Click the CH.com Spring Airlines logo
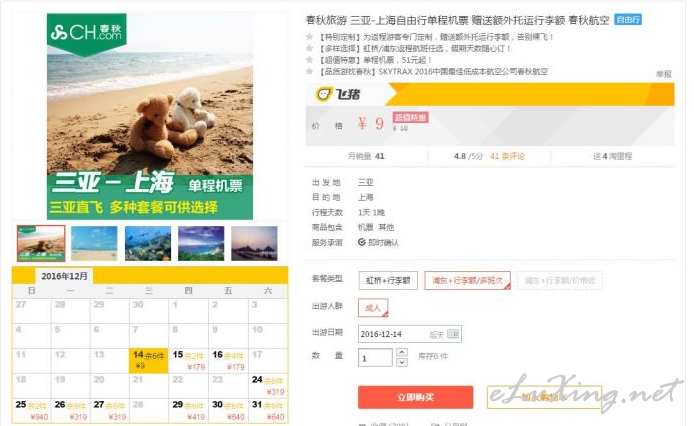Image resolution: width=694 pixels, height=426 pixels. click(x=87, y=33)
